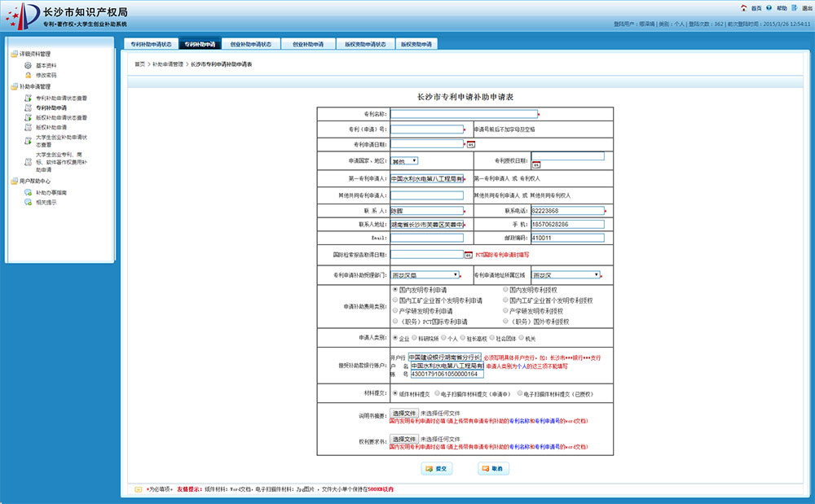Screen dimensions: 815x504
Task: Click the 提交 submit button
Action: 437,469
